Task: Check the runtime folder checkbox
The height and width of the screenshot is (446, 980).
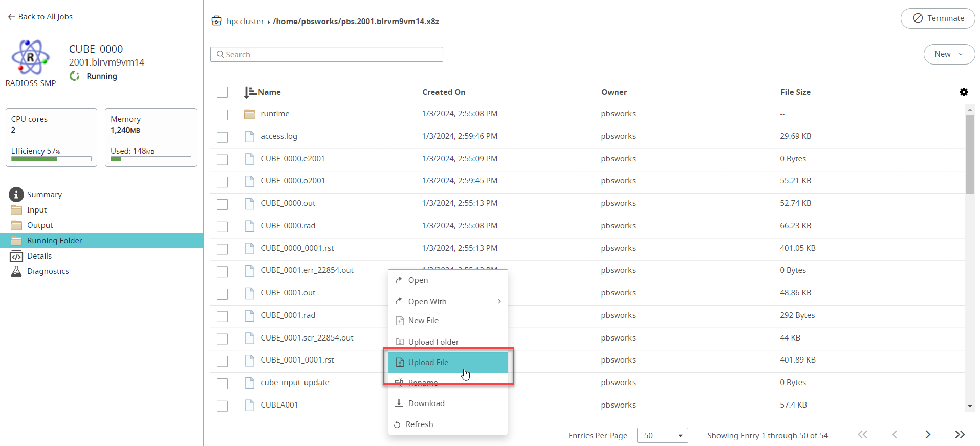Action: [222, 115]
